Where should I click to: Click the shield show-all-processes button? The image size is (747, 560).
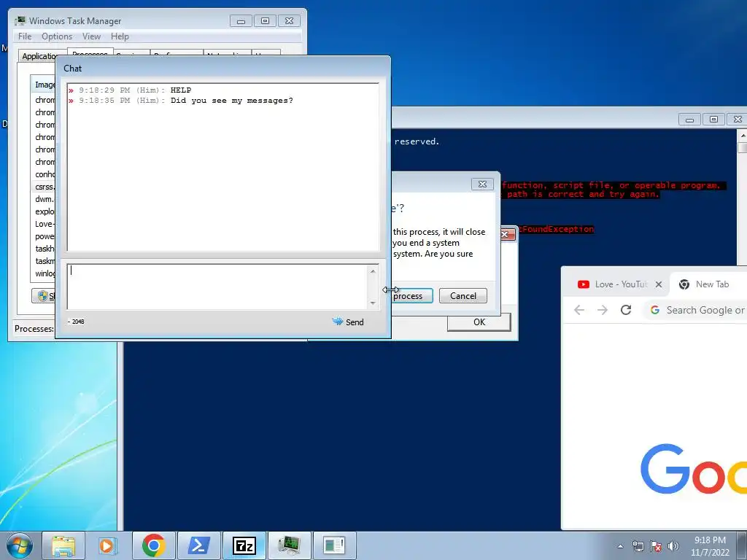[43, 296]
